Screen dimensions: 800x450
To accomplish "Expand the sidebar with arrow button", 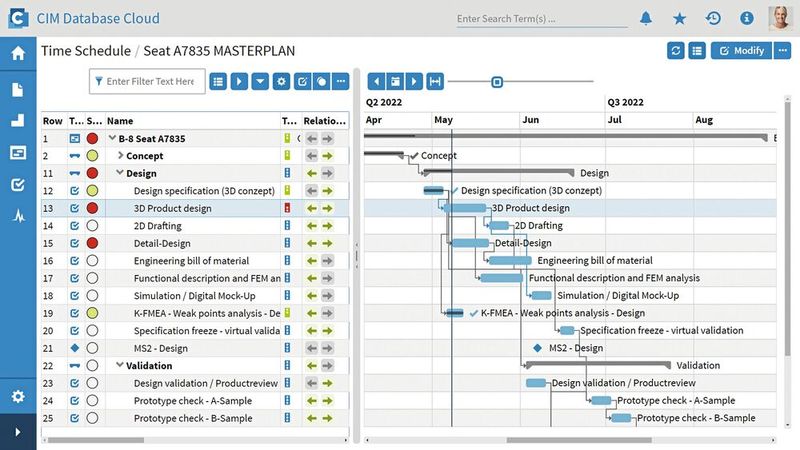I will [x=18, y=432].
